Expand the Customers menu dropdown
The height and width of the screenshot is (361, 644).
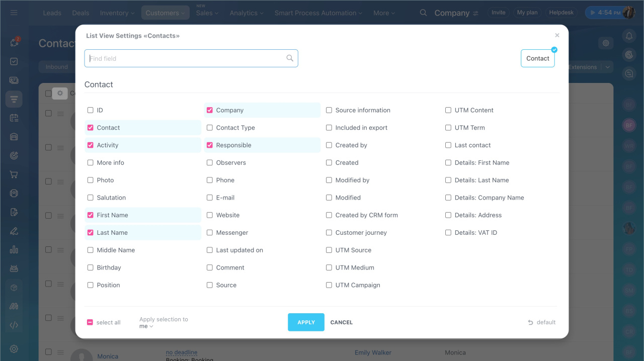(x=165, y=13)
